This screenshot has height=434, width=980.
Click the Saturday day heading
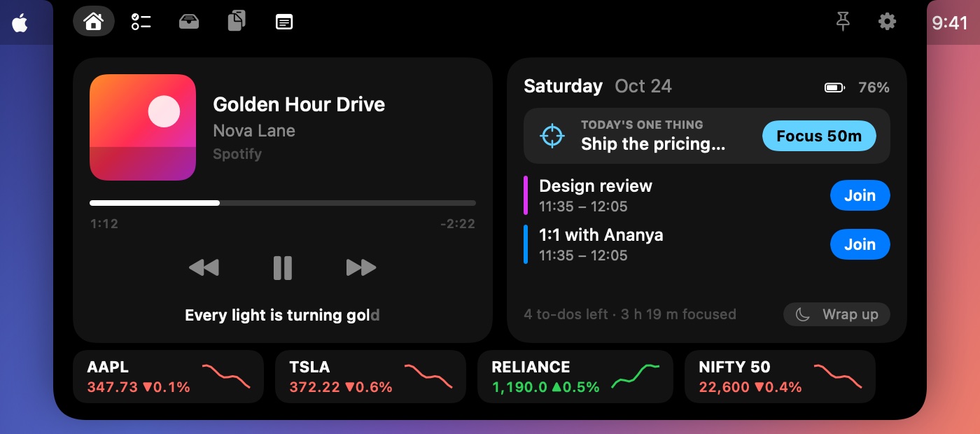[x=563, y=86]
